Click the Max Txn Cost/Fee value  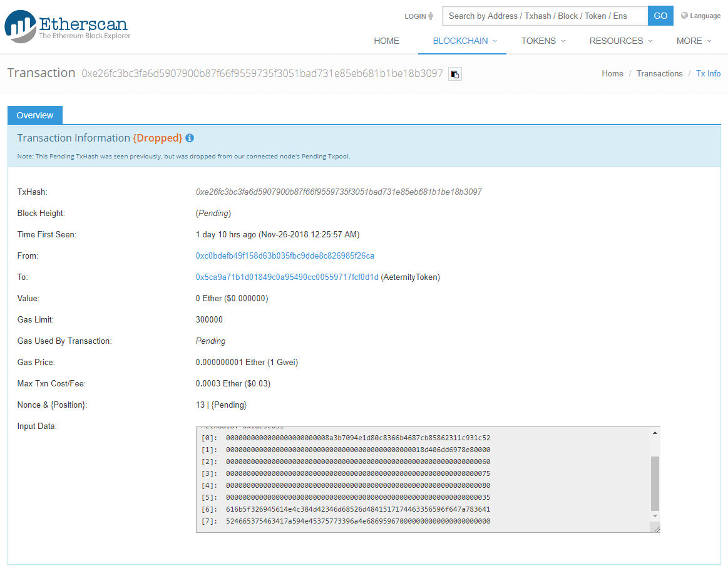(x=233, y=383)
